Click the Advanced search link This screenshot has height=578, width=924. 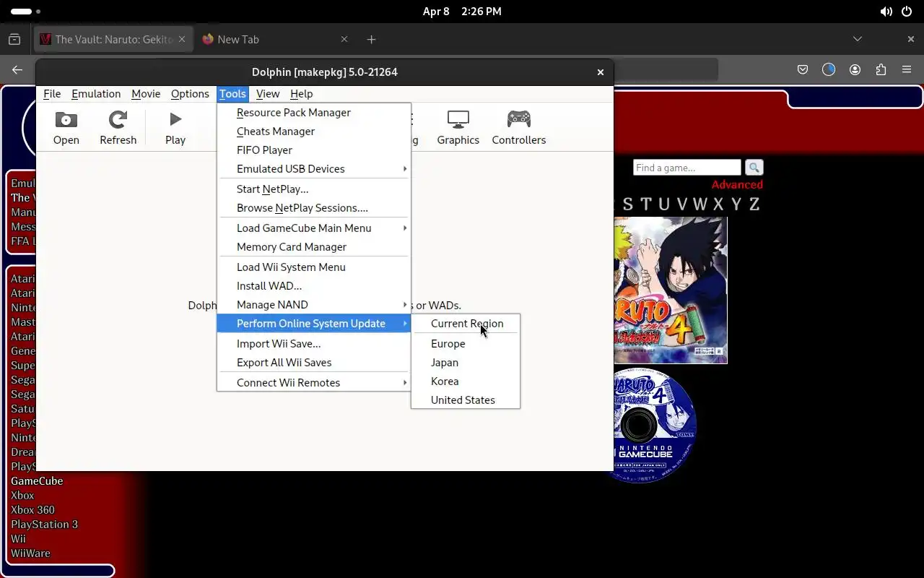coord(737,185)
